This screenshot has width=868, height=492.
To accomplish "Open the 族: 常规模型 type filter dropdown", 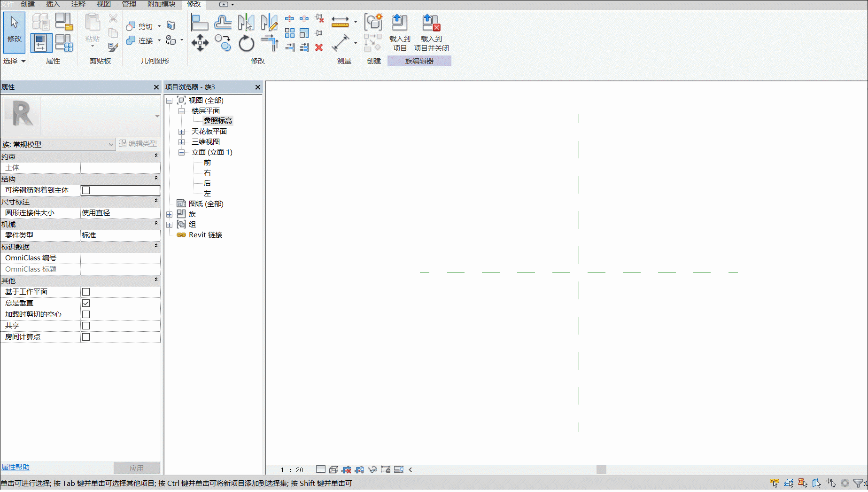I will click(58, 144).
